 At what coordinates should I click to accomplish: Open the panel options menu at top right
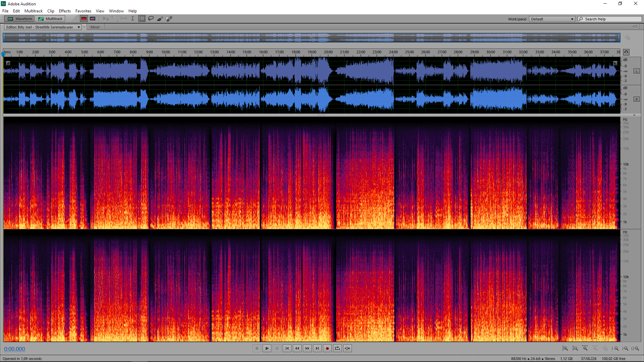635,27
